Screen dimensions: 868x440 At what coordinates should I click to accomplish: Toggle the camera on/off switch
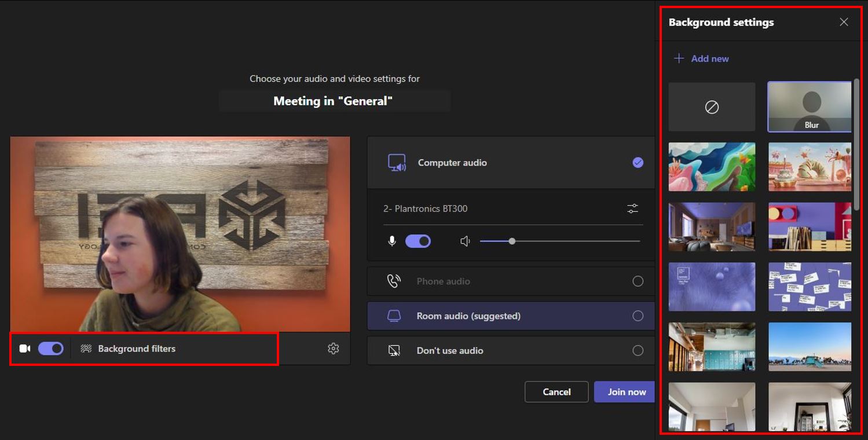coord(51,349)
